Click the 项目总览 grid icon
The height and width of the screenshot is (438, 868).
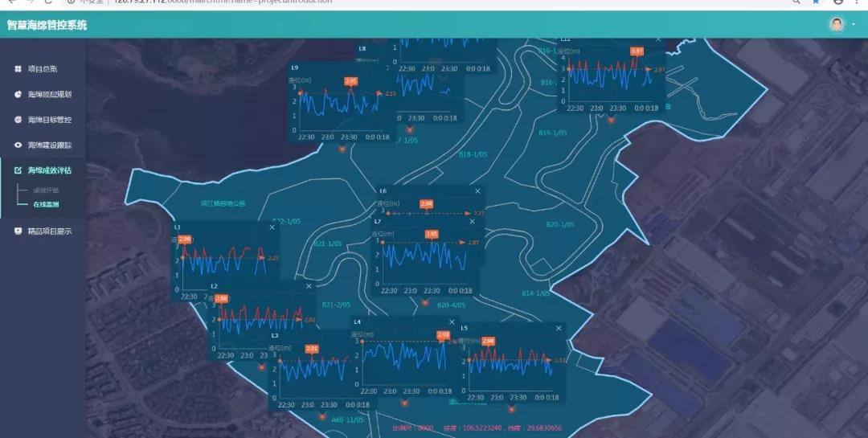(x=18, y=69)
